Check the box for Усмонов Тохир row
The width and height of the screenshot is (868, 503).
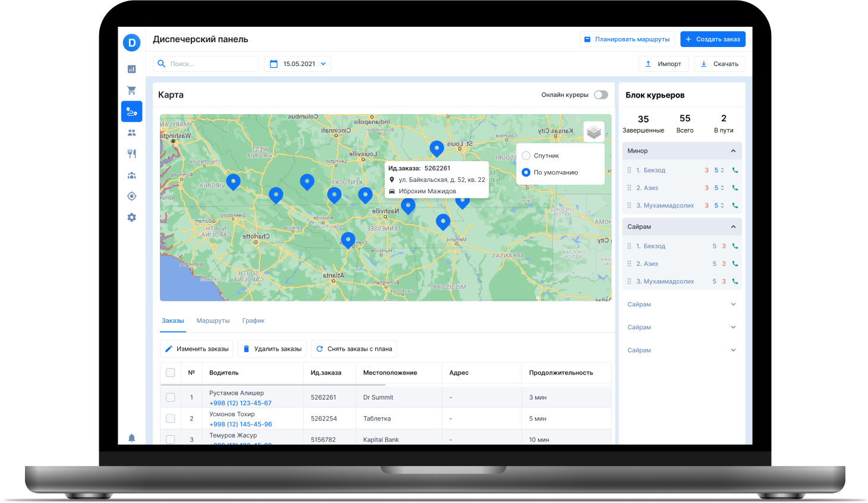(171, 419)
